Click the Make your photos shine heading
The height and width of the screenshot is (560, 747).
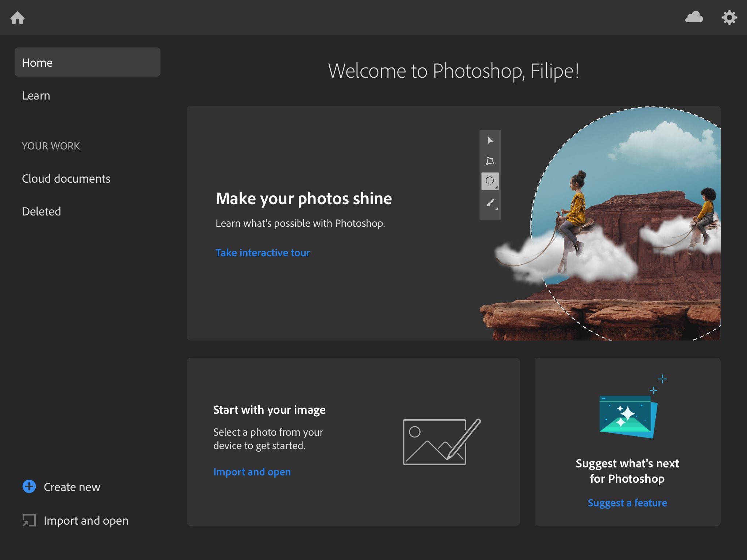coord(304,199)
